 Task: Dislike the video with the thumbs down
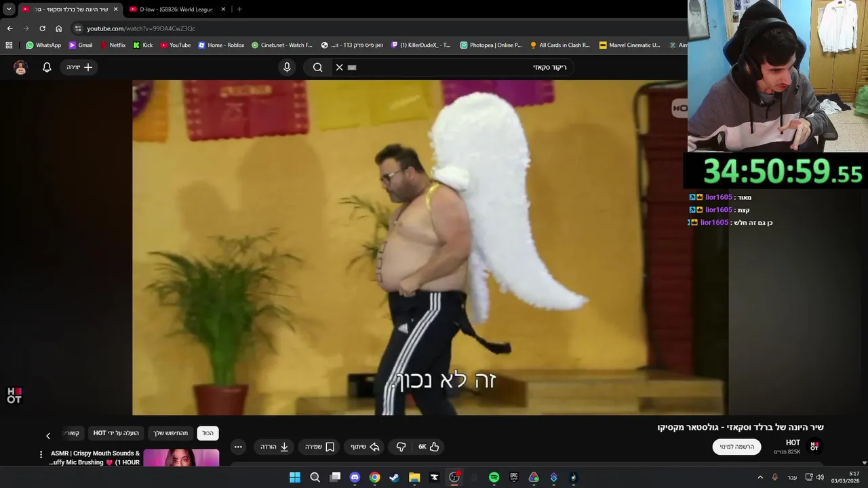(401, 447)
